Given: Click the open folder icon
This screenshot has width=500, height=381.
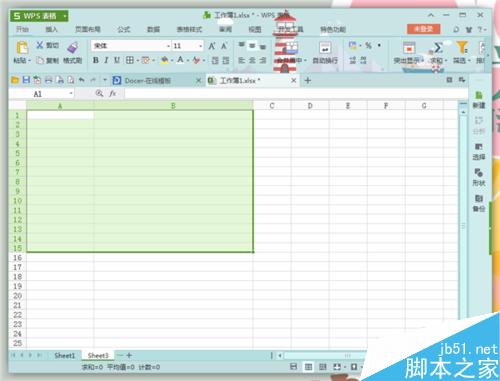Looking at the screenshot, I should point(15,80).
